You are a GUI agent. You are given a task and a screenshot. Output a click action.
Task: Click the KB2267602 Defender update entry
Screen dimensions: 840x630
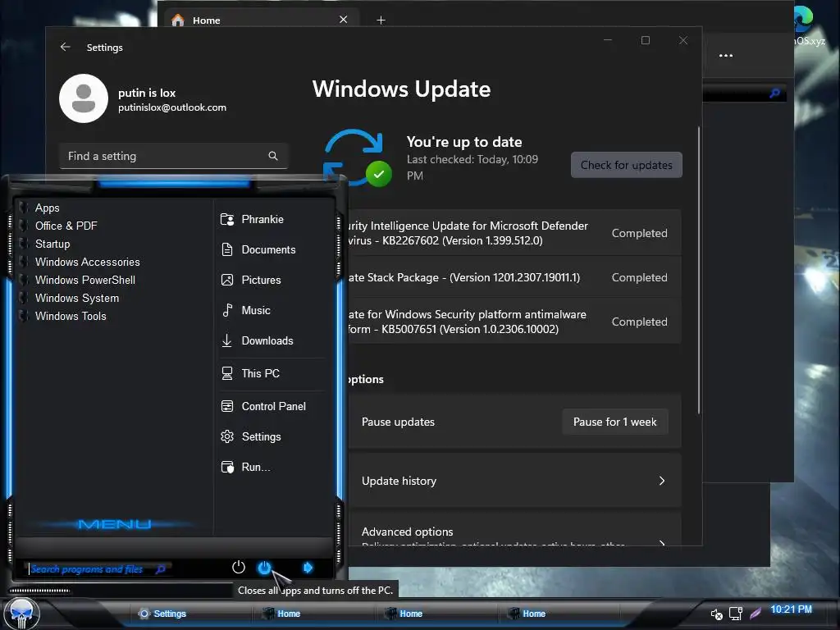[514, 233]
